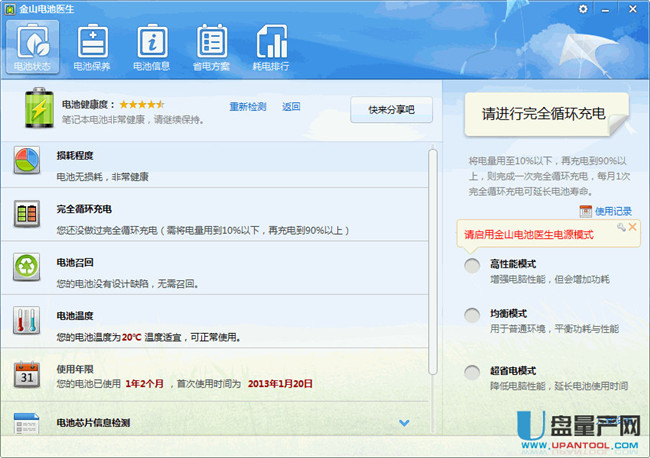This screenshot has width=650, height=458.
Task: Click the 完全循环充电 row heading
Action: 84,209
